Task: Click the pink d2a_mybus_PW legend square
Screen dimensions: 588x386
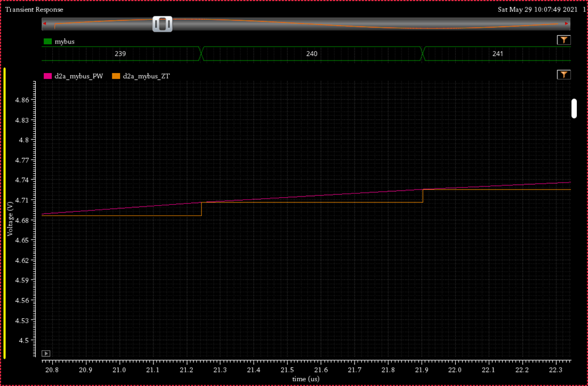Action: (x=48, y=75)
